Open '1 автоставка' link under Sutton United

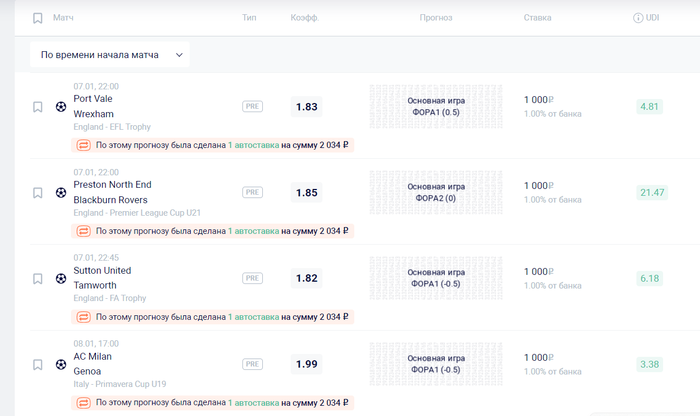[254, 317]
